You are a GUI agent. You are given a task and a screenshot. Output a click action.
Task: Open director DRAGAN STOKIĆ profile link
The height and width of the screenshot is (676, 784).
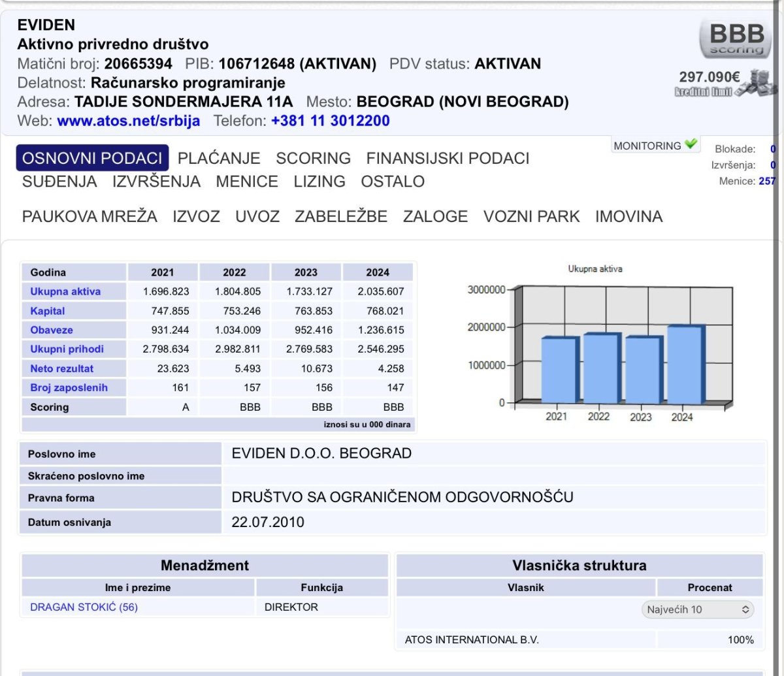[x=84, y=607]
